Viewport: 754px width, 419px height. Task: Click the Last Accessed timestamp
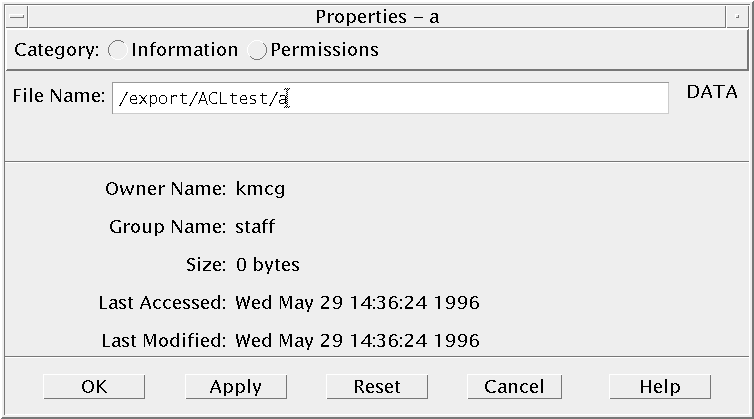(x=357, y=302)
